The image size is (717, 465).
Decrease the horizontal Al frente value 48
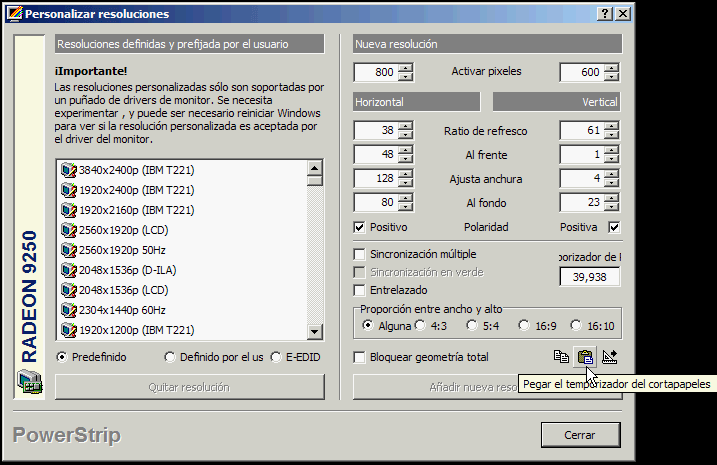(x=406, y=159)
